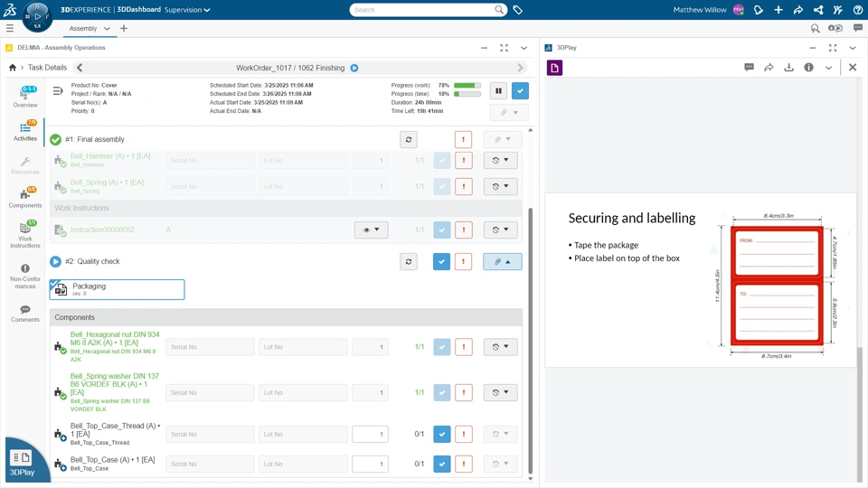Click the plus Add icon in top bar
868x488 pixels.
778,10
